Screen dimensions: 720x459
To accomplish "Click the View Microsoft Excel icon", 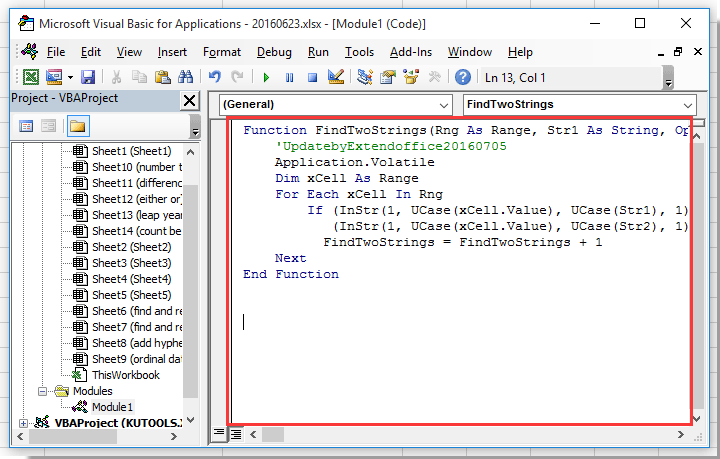I will pyautogui.click(x=31, y=77).
